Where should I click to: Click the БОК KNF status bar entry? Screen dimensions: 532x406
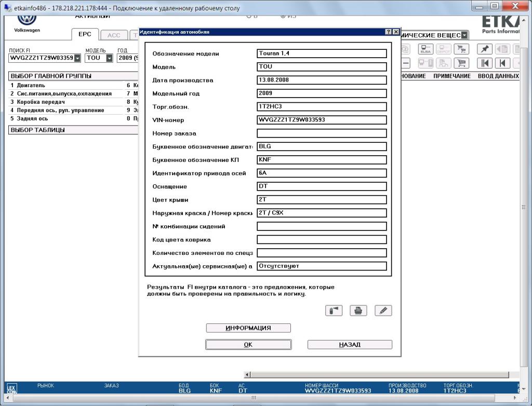tap(216, 388)
